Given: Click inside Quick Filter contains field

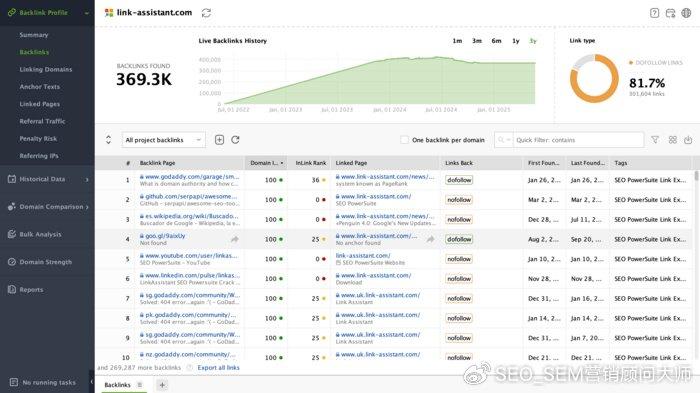Looking at the screenshot, I should click(579, 140).
